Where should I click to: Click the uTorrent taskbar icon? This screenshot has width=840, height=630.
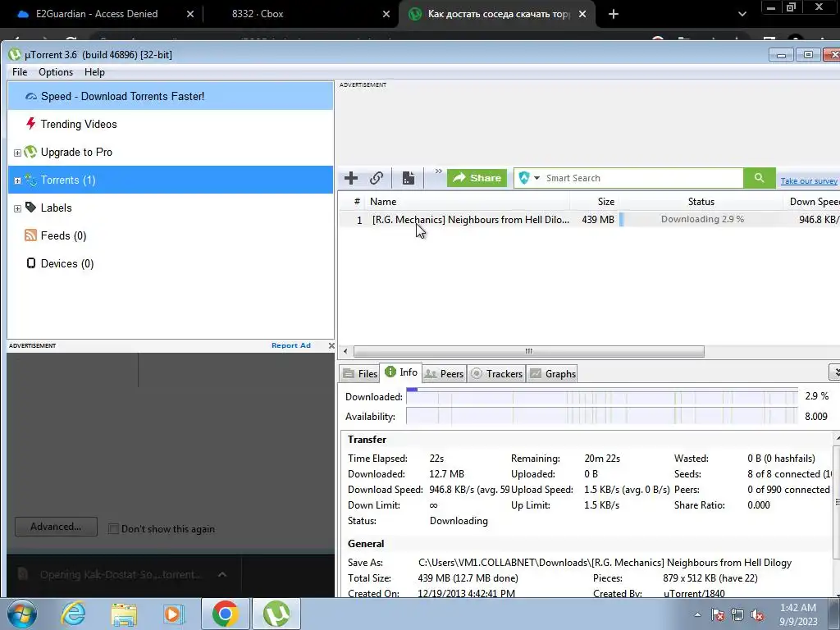[x=276, y=614]
